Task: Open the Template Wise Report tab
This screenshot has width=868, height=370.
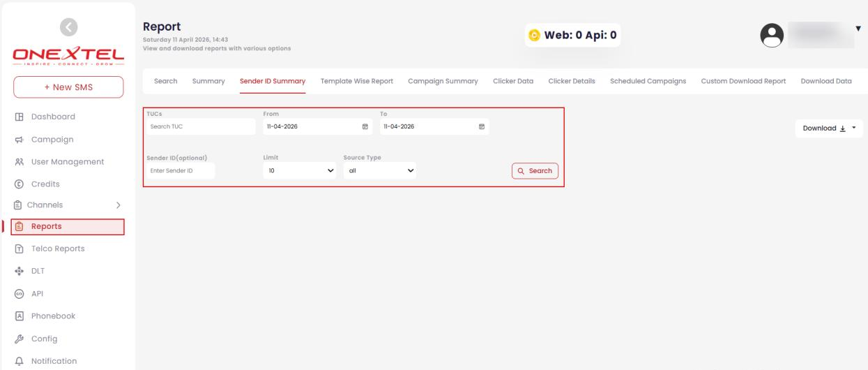Action: point(357,81)
